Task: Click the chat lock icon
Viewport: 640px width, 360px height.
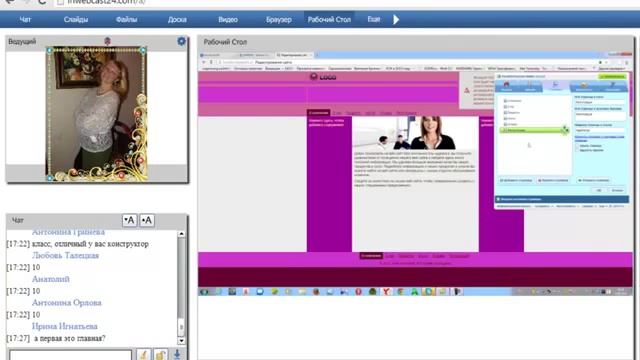Action: coord(161,354)
